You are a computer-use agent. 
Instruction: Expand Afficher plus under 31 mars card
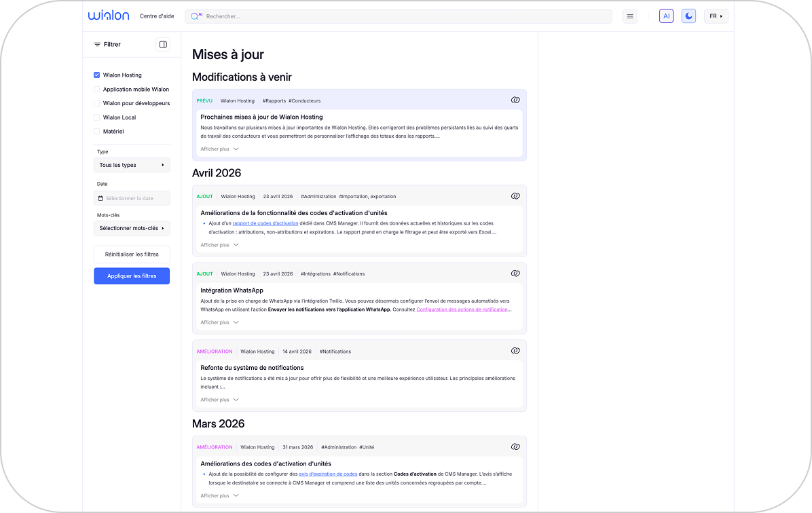click(x=219, y=496)
